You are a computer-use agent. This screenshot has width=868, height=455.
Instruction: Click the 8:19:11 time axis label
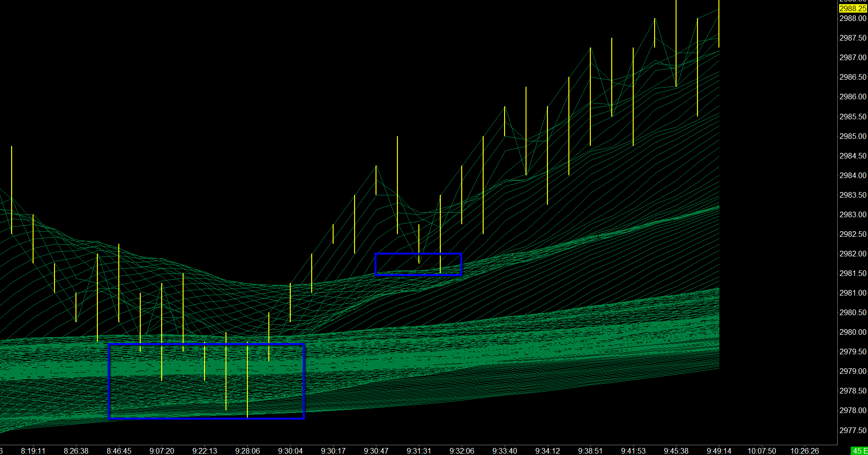33,451
